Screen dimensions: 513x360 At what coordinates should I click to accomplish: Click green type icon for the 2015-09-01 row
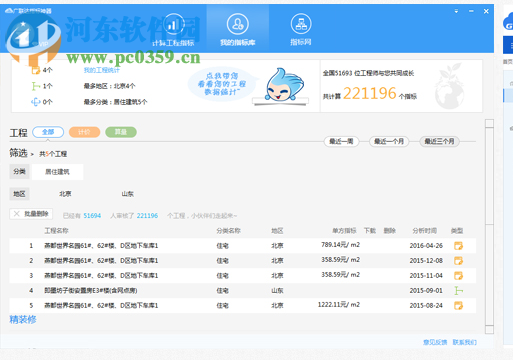click(x=459, y=291)
